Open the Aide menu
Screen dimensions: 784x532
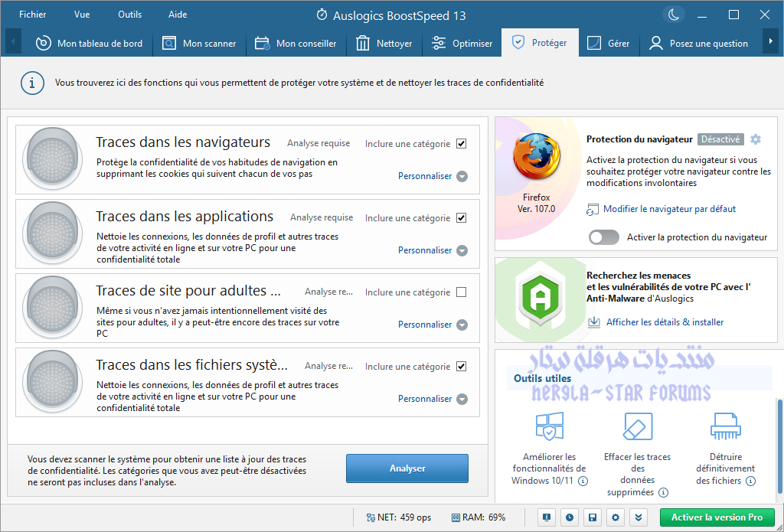tap(178, 15)
